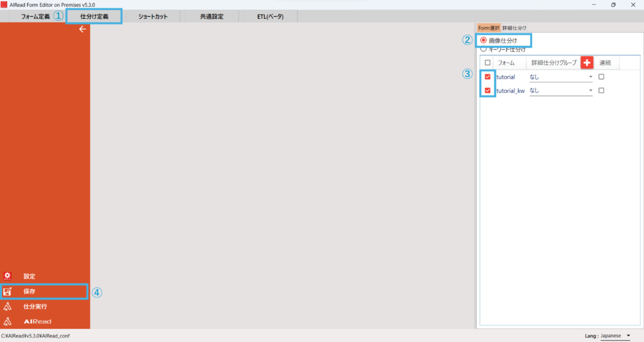The width and height of the screenshot is (644, 342).
Task: Click the 仕分実行 run icon
Action: coord(8,307)
